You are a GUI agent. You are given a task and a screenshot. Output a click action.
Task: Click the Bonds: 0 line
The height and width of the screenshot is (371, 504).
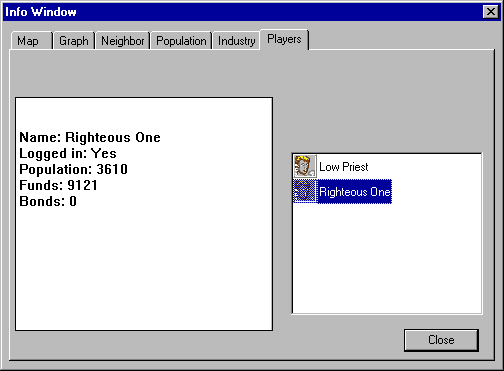click(x=48, y=201)
